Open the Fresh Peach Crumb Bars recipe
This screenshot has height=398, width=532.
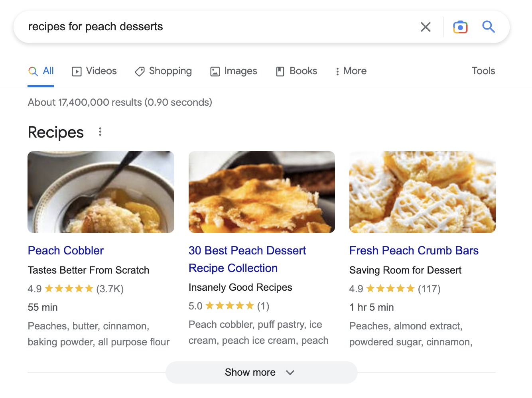pos(414,250)
